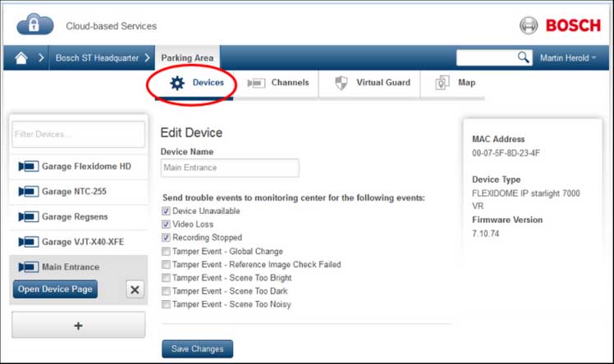The height and width of the screenshot is (364, 614).
Task: Switch to the Channels tab
Action: pyautogui.click(x=278, y=83)
